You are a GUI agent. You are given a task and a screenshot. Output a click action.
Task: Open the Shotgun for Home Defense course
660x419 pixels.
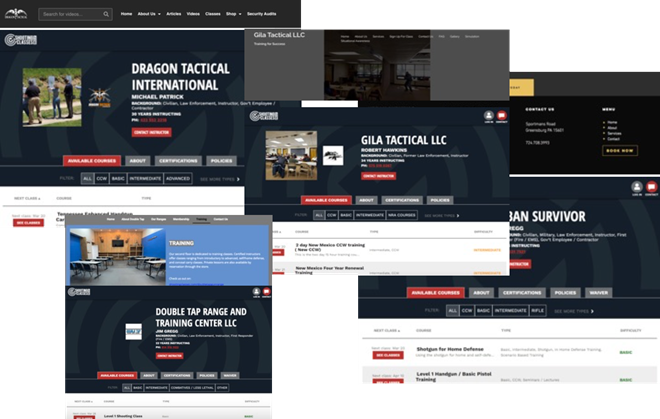coord(450,349)
